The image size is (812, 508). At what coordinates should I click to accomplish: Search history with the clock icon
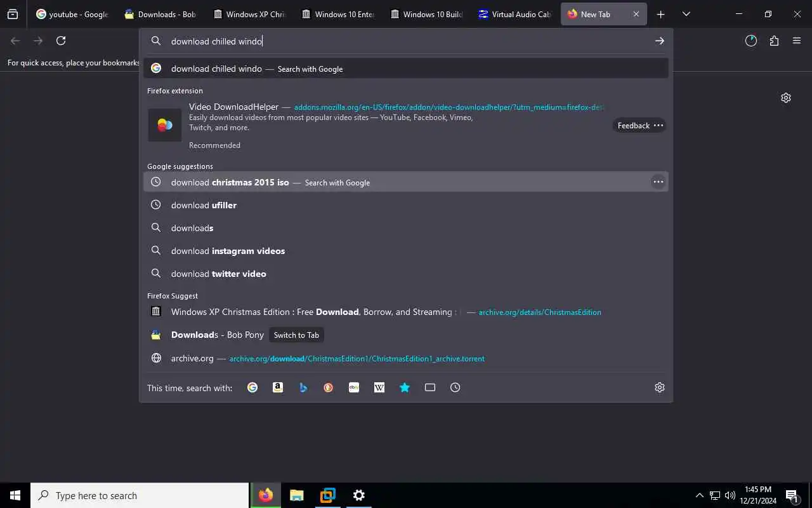point(455,387)
